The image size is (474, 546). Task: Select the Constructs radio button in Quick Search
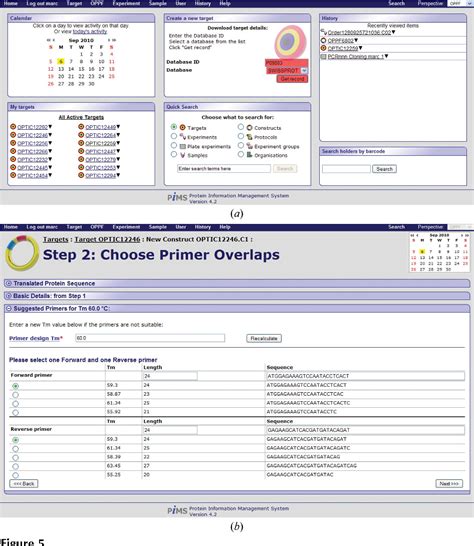point(241,127)
